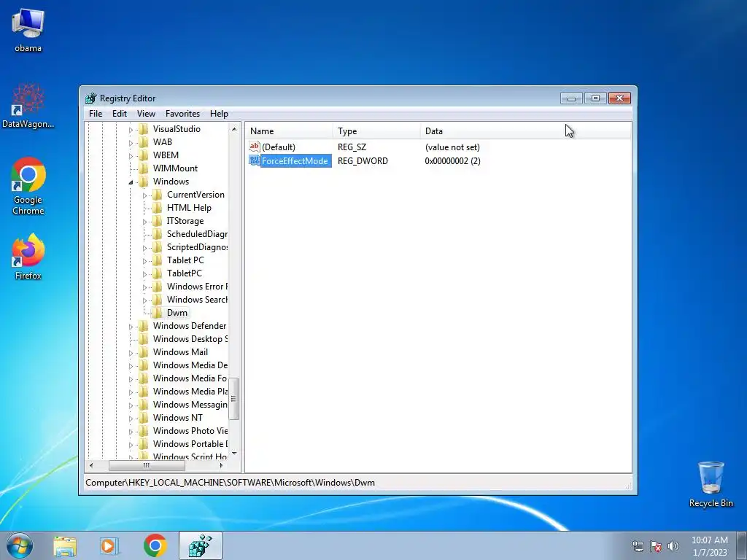Click the Windows NT folder icon

click(x=144, y=418)
